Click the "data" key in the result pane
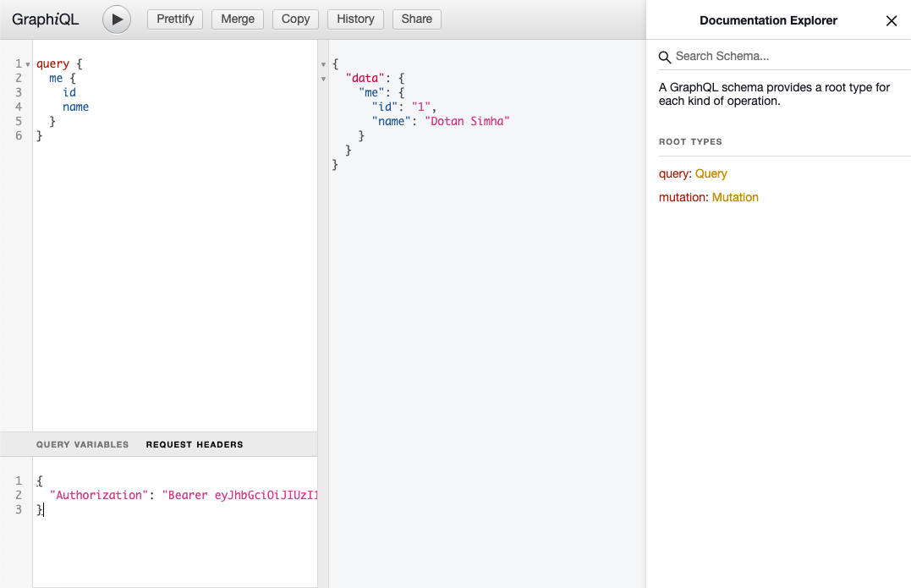 pyautogui.click(x=365, y=79)
